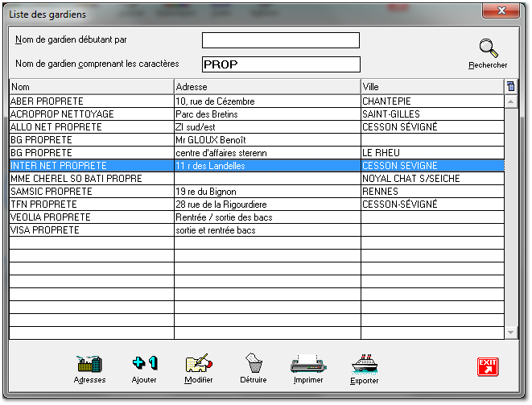
Task: Click the Ajouter plus-one icon
Action: tap(144, 364)
